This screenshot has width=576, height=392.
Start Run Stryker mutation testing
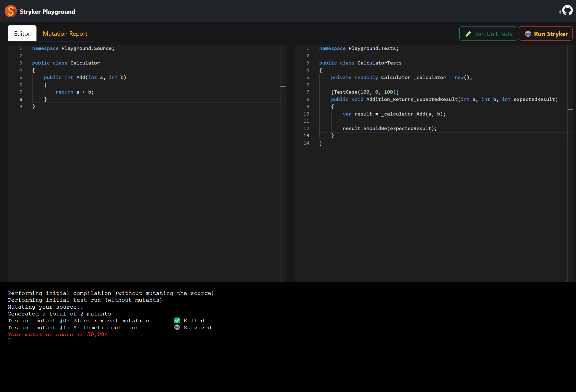click(546, 34)
